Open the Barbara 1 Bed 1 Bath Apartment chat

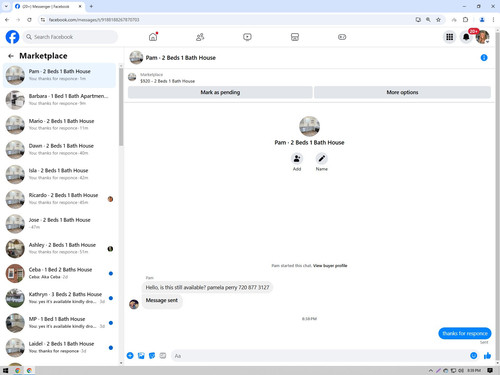coord(59,100)
